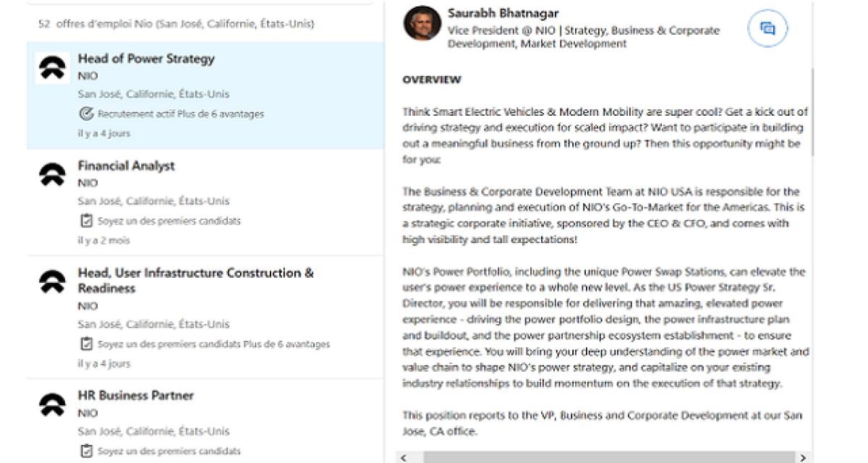Open the Financial Analyst job listing
Screen dimensions: 868x463
tap(127, 166)
